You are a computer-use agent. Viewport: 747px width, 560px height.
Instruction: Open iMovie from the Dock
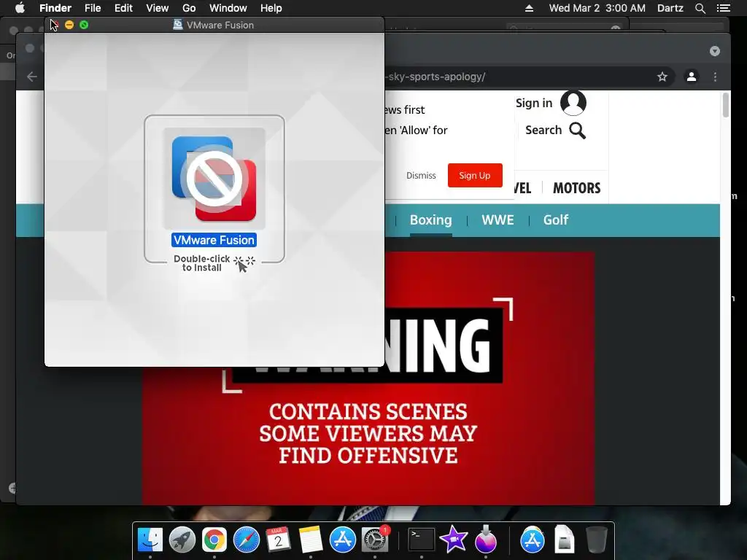pos(453,540)
